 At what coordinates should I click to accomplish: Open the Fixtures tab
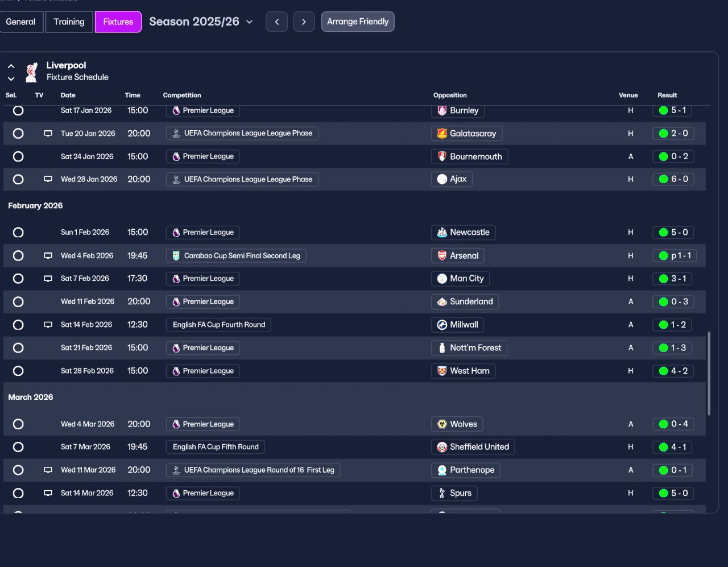(118, 22)
